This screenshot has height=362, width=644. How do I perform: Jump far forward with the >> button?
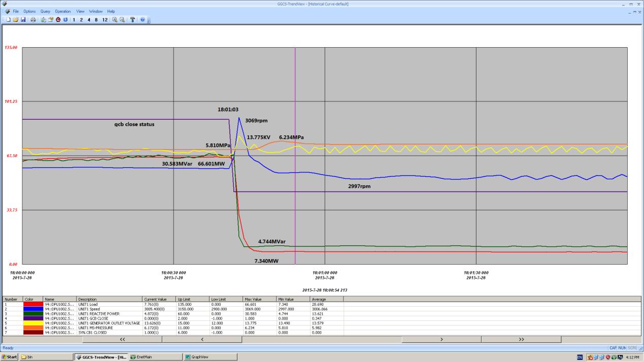point(521,339)
